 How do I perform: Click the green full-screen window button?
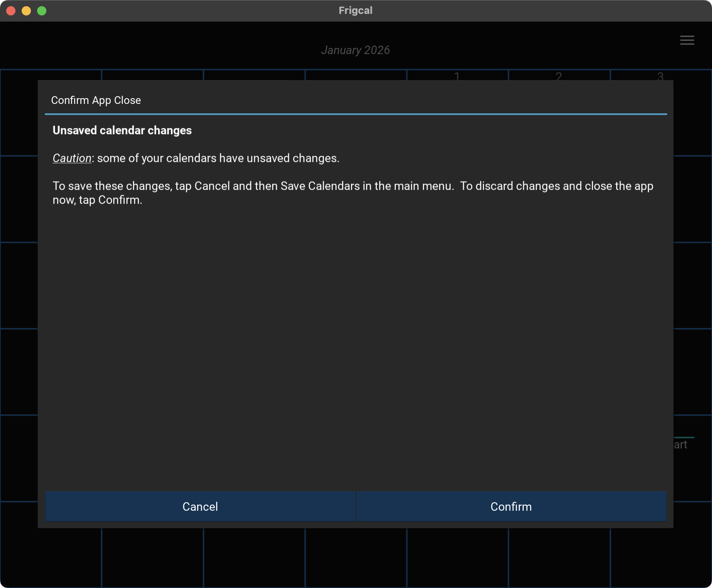(42, 11)
